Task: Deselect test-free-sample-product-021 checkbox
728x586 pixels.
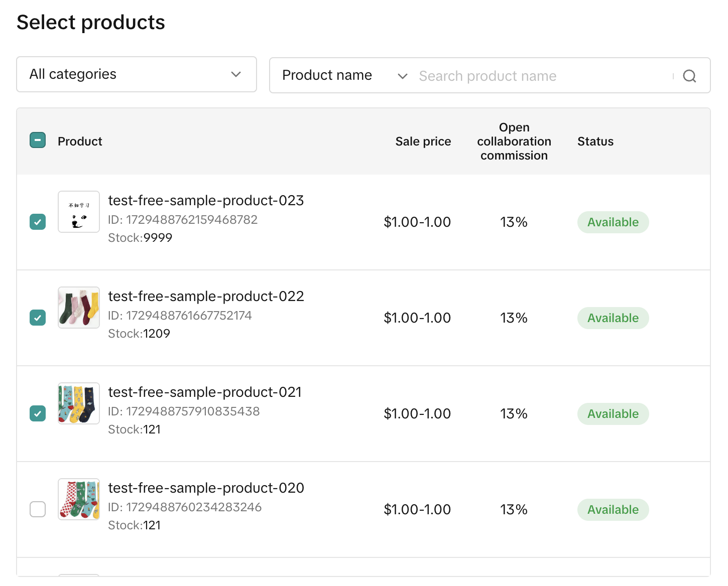Action: click(38, 413)
